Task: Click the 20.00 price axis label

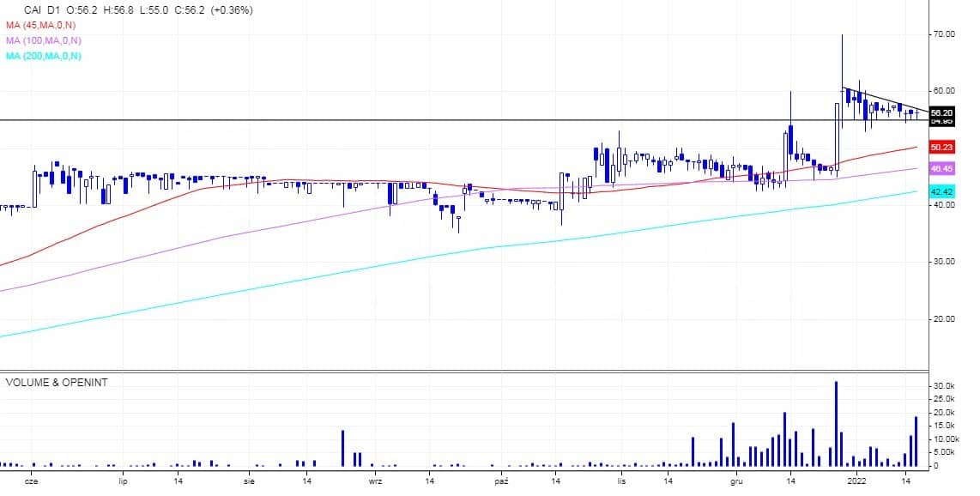Action: click(944, 318)
